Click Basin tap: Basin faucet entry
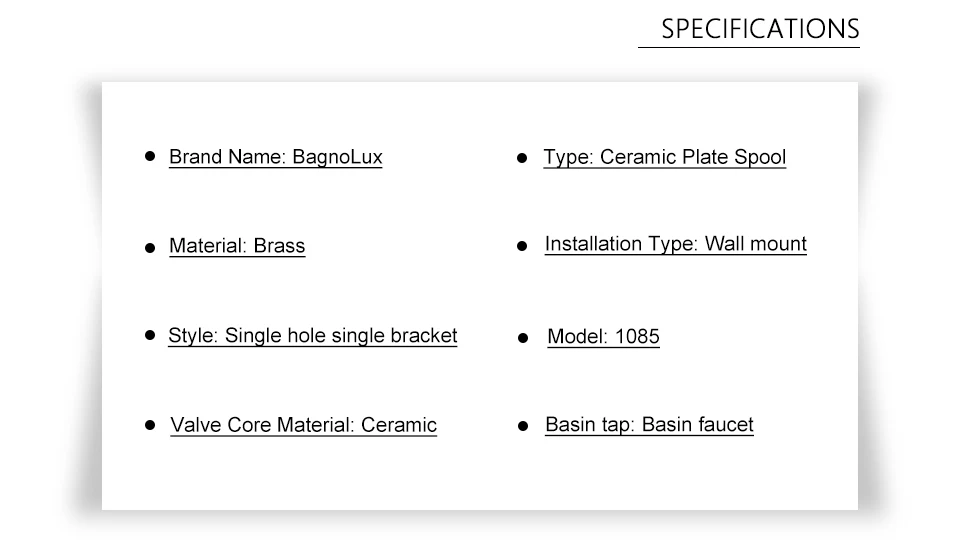This screenshot has height=554, width=960. tap(649, 425)
